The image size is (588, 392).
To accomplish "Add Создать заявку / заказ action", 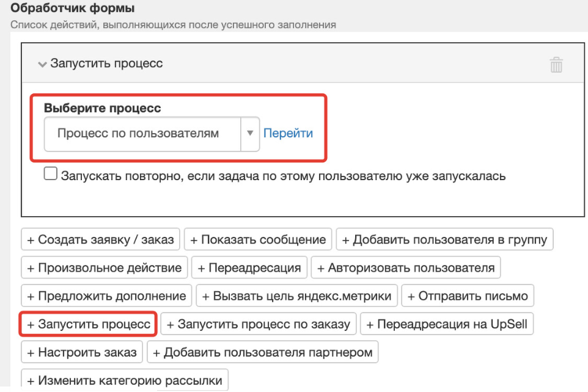I will click(100, 239).
